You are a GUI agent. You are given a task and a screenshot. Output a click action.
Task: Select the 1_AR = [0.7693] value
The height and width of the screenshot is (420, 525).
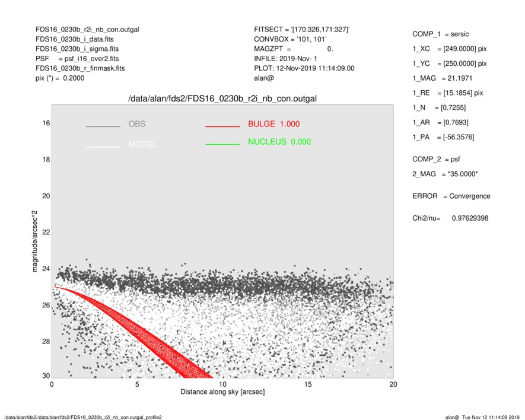[x=440, y=123]
